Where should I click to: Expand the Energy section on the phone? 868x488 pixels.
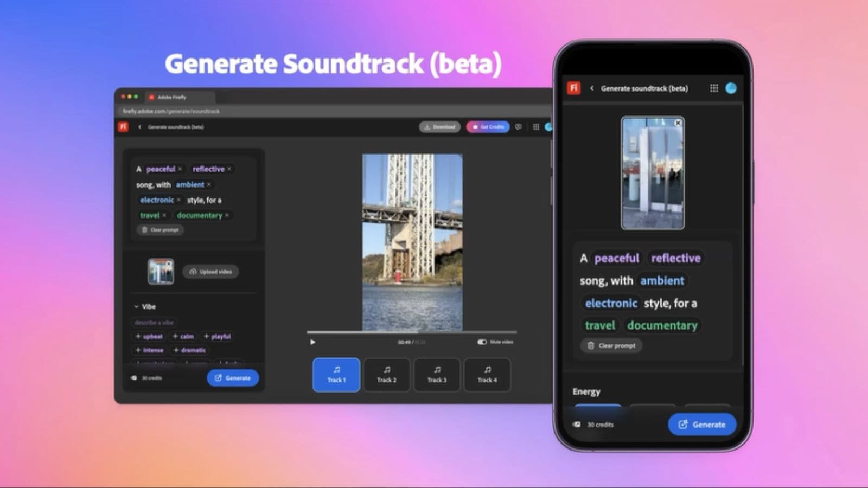587,391
